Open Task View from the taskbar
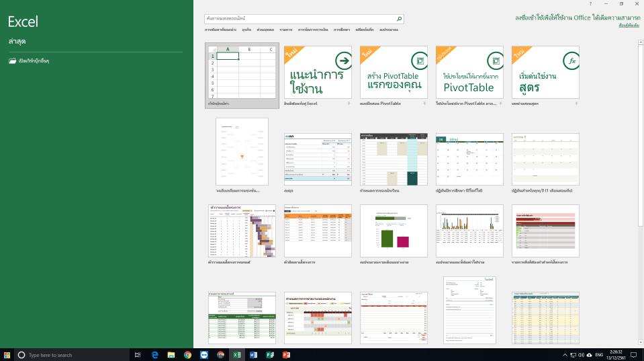This screenshot has height=361, width=644. (x=138, y=355)
